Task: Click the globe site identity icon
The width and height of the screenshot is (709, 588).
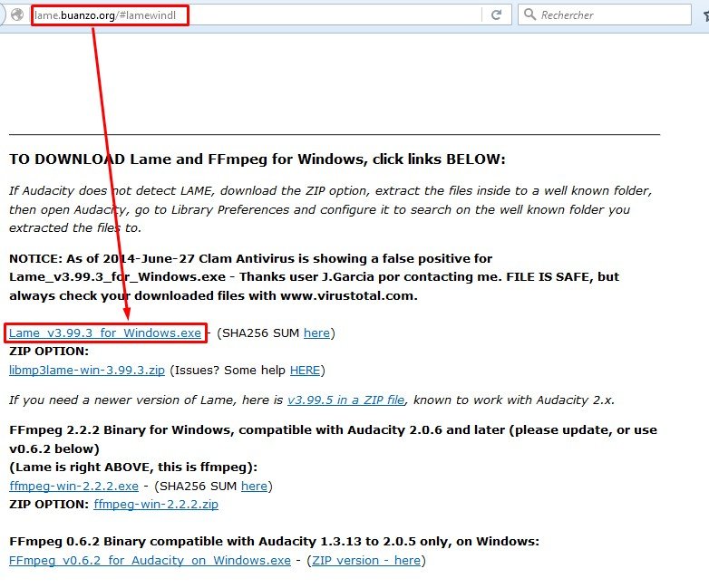Action: [x=17, y=15]
